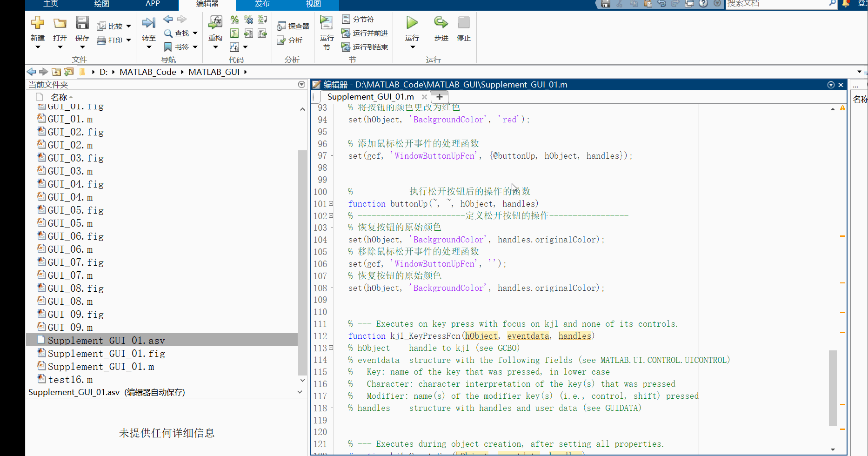This screenshot has width=868, height=456.
Task: Open the current folder actions dropdown
Action: pos(301,84)
